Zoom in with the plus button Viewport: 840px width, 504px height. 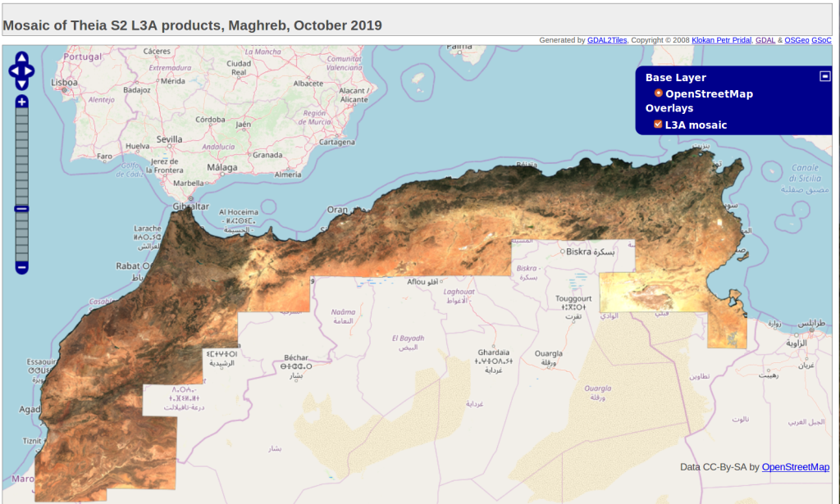point(21,102)
